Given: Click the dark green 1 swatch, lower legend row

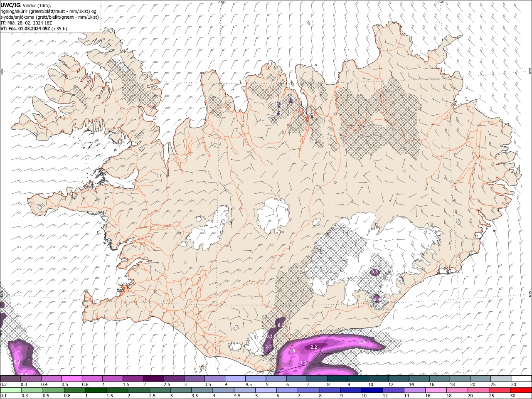Looking at the screenshot, I should pos(96,390).
